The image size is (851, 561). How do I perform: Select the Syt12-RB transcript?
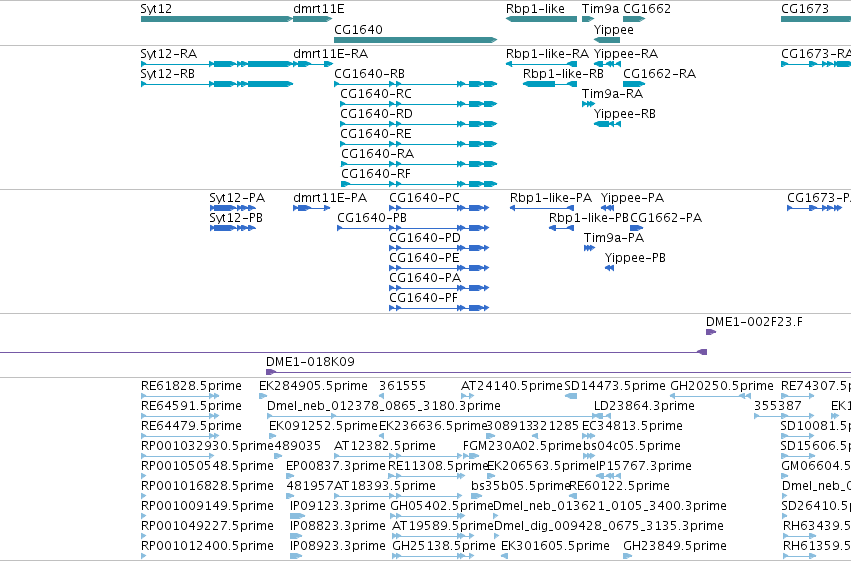[x=217, y=84]
